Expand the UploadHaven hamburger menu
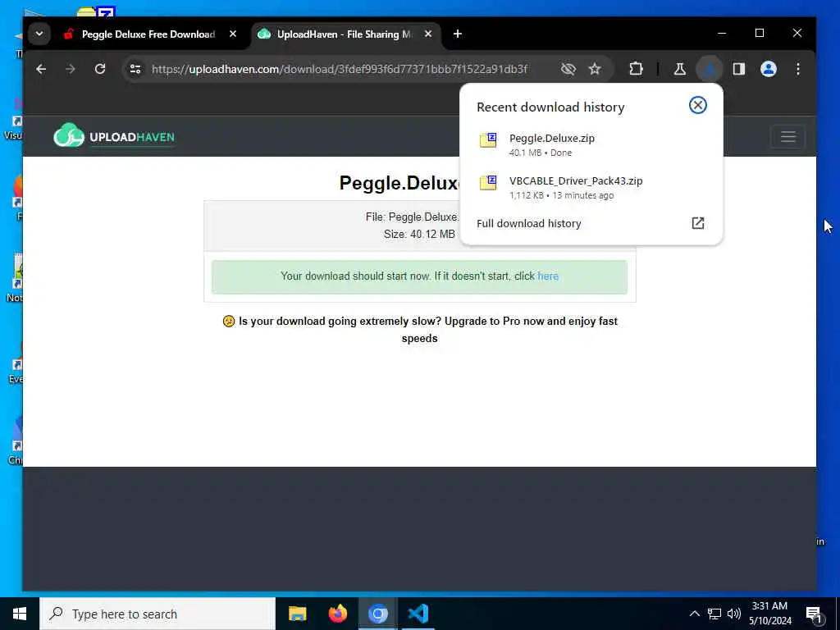This screenshot has width=840, height=630. pos(788,137)
